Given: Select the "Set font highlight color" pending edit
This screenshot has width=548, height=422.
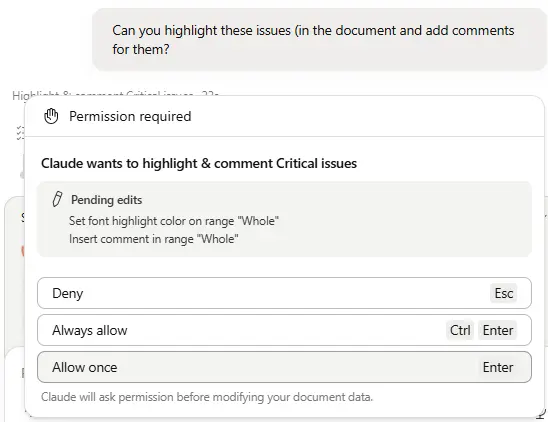Looking at the screenshot, I should (174, 221).
